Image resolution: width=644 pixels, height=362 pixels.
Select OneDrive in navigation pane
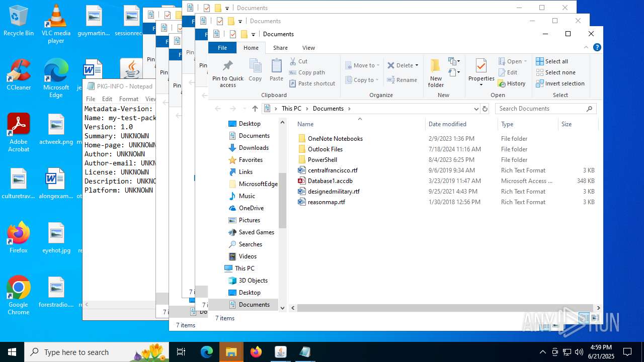[x=251, y=208]
